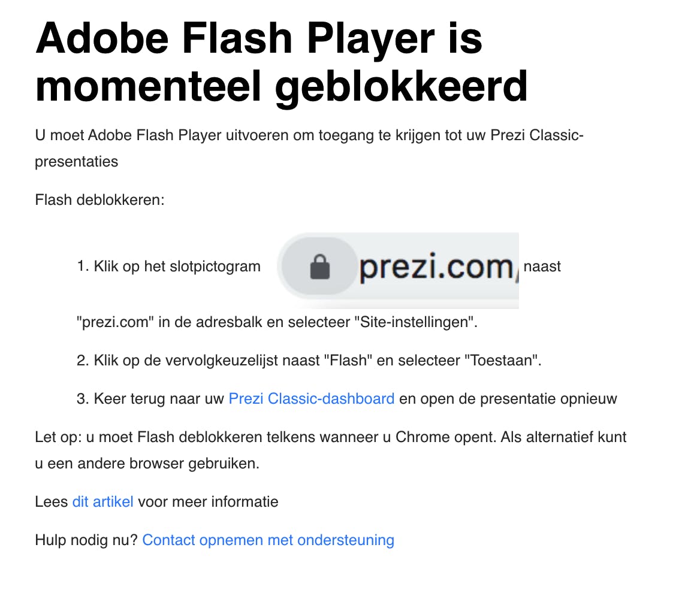Click the padlock icon in the address bar image
Viewport: 700px width, 593px height.
[321, 268]
